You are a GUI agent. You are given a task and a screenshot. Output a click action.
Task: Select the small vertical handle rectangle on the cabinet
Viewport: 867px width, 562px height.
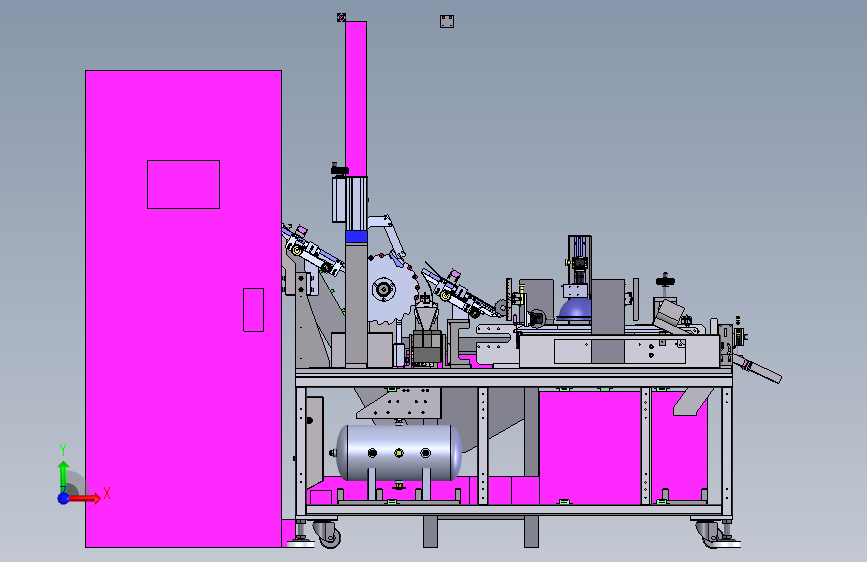click(254, 310)
